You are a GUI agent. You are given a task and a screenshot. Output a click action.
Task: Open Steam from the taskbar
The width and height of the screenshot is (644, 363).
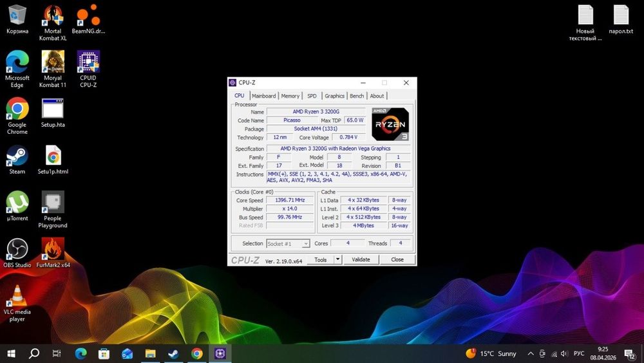click(174, 353)
